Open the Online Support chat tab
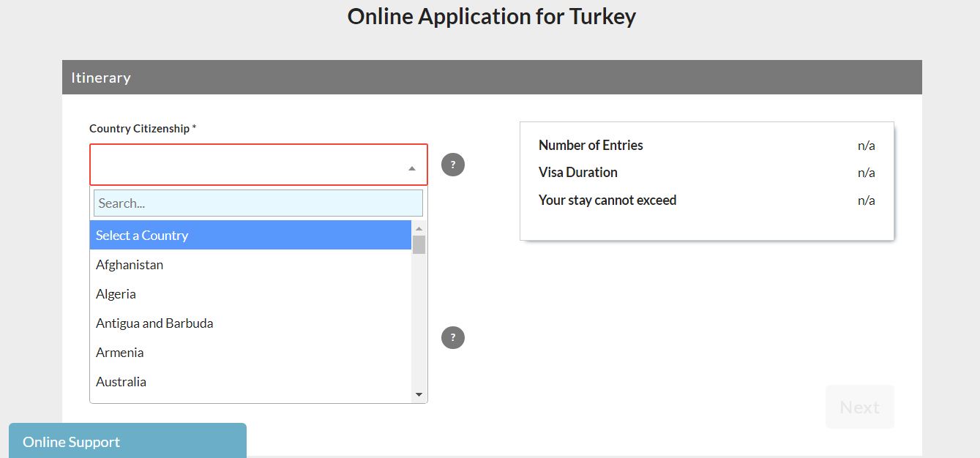980x458 pixels. (x=127, y=440)
